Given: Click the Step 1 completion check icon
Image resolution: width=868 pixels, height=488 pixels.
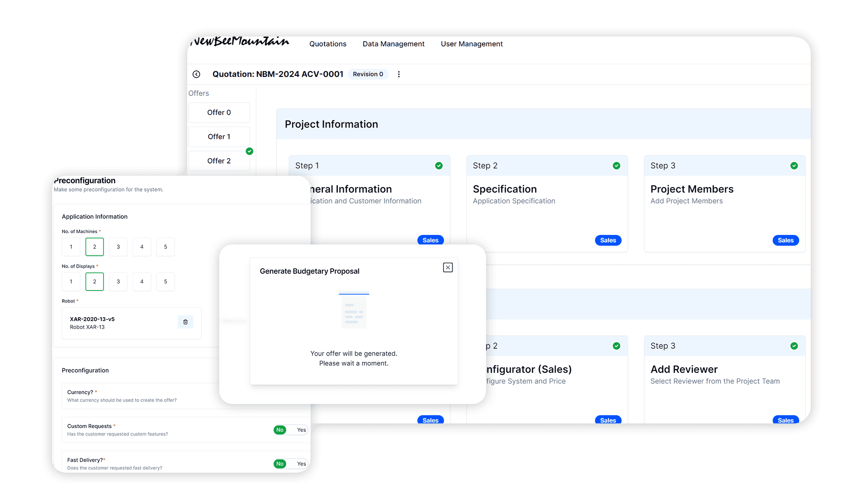Looking at the screenshot, I should click(439, 166).
